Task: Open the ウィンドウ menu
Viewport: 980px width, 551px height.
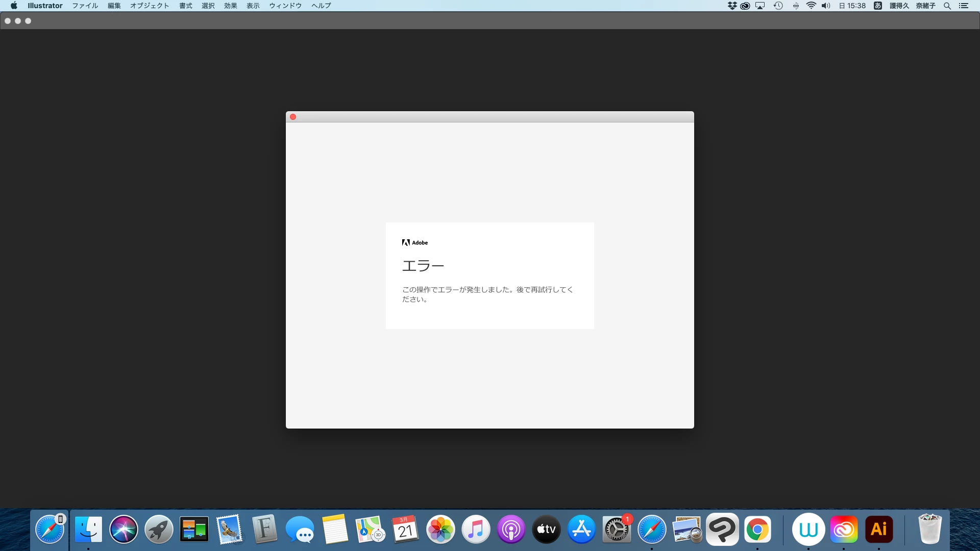Action: pos(285,6)
